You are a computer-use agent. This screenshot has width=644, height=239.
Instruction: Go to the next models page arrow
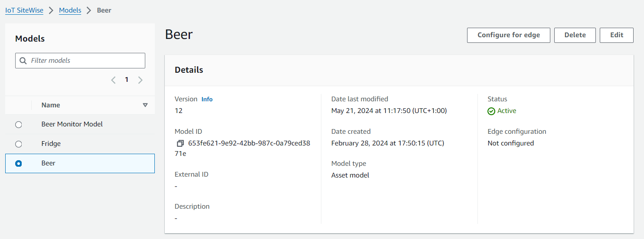click(140, 80)
